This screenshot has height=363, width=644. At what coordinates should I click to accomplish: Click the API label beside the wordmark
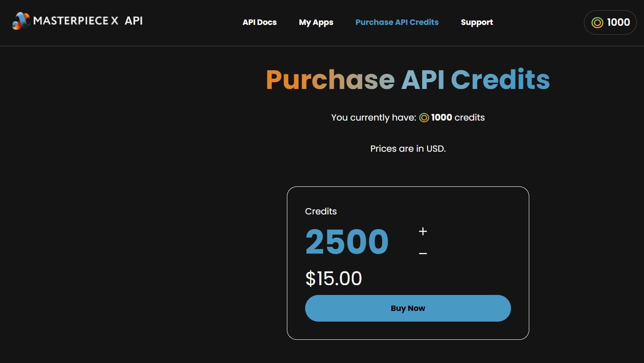(x=133, y=21)
